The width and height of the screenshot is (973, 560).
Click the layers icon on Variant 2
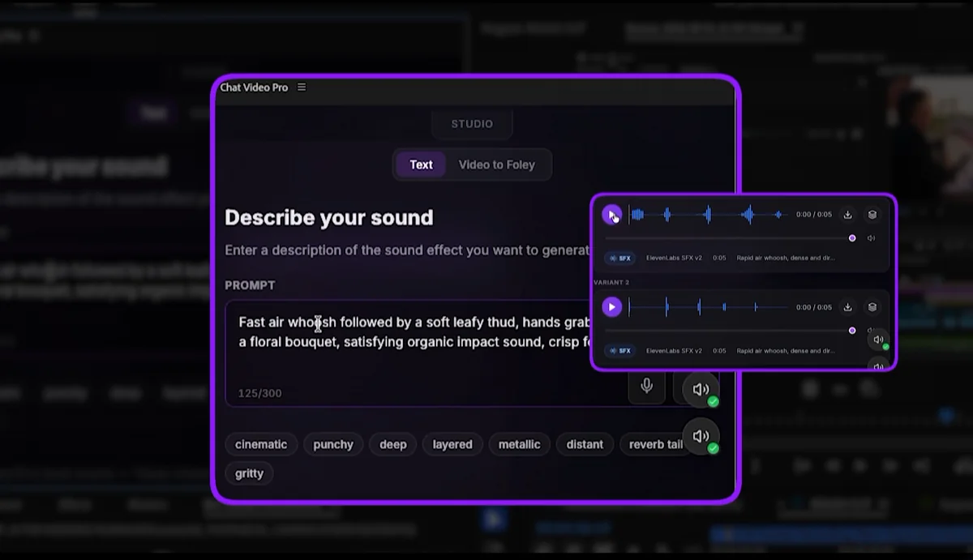click(x=872, y=307)
